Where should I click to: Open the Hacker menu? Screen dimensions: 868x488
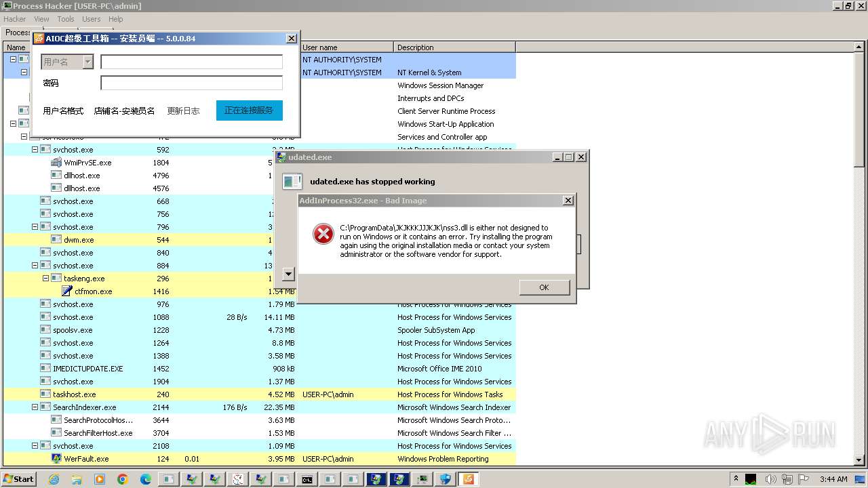pyautogui.click(x=14, y=19)
